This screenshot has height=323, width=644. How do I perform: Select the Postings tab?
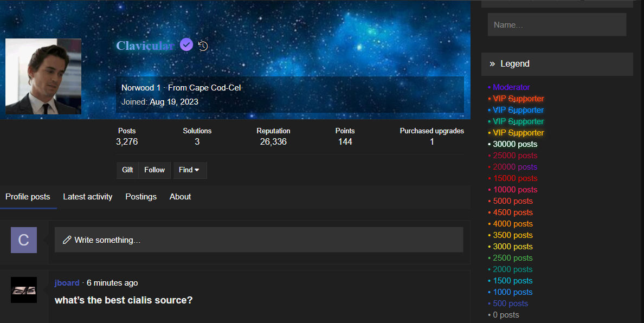(x=141, y=197)
